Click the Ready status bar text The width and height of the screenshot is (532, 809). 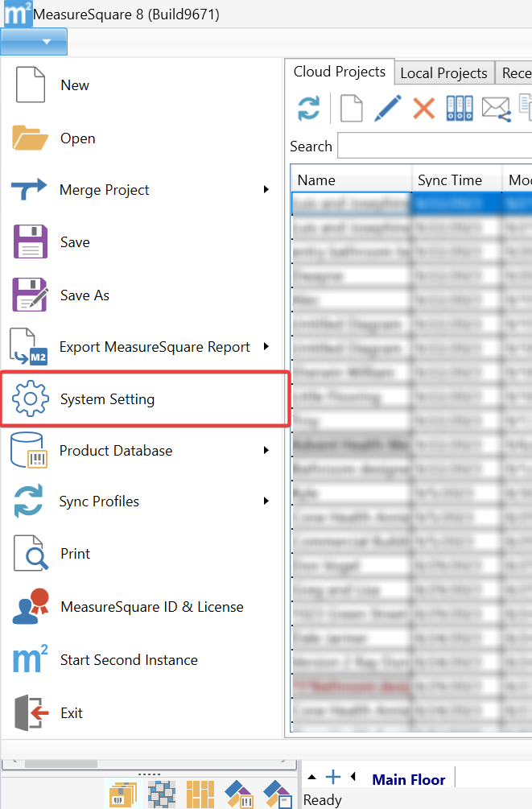pyautogui.click(x=323, y=799)
